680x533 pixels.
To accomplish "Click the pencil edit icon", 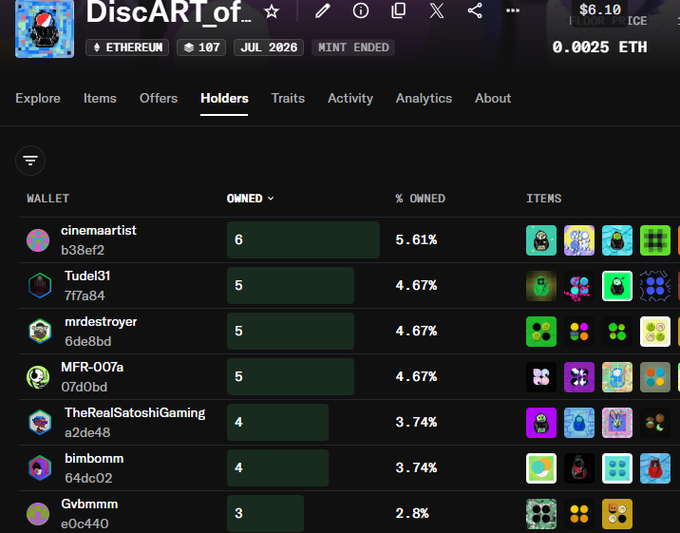I will click(323, 10).
